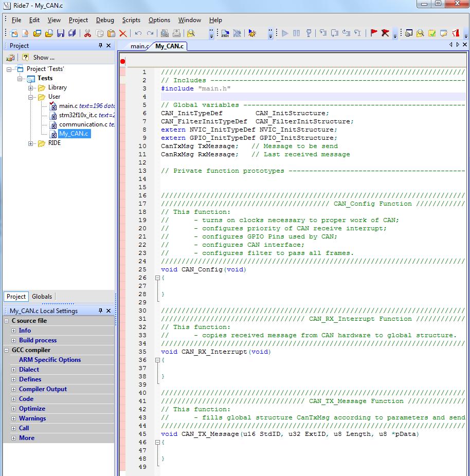
Task: Click the Step over icon
Action: point(335,33)
